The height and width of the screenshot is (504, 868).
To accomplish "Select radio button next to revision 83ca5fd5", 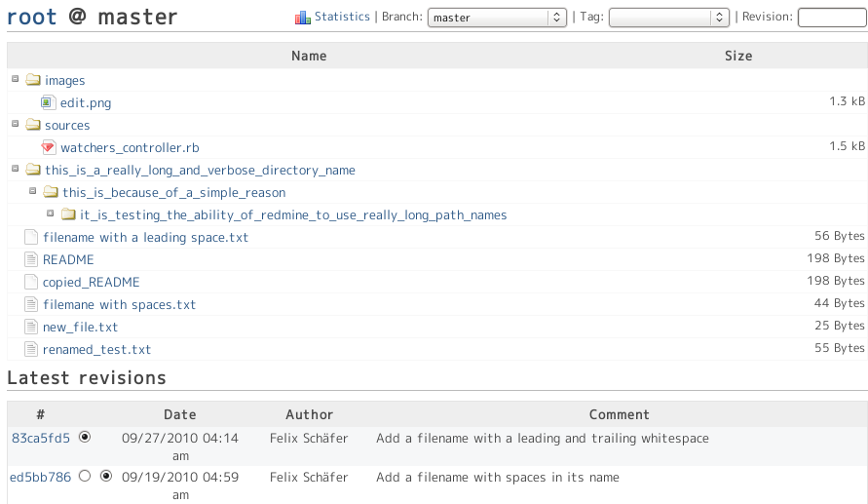I will pos(85,437).
